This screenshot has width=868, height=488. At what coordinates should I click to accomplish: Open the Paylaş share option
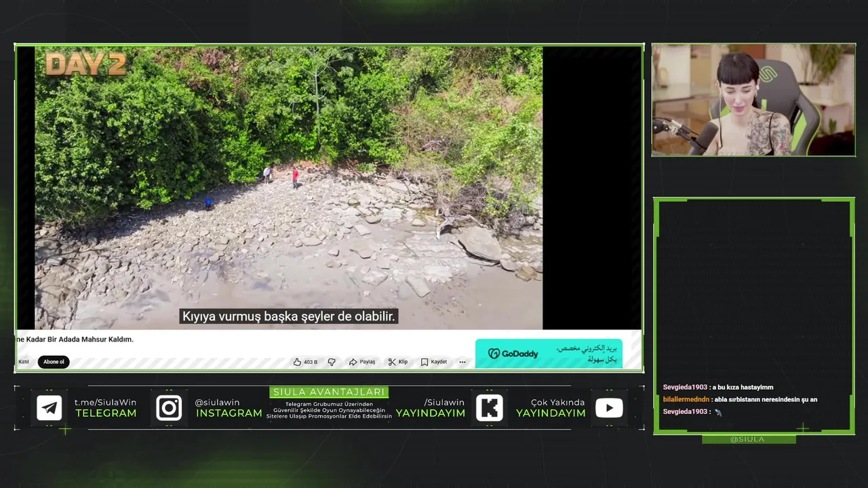point(361,362)
